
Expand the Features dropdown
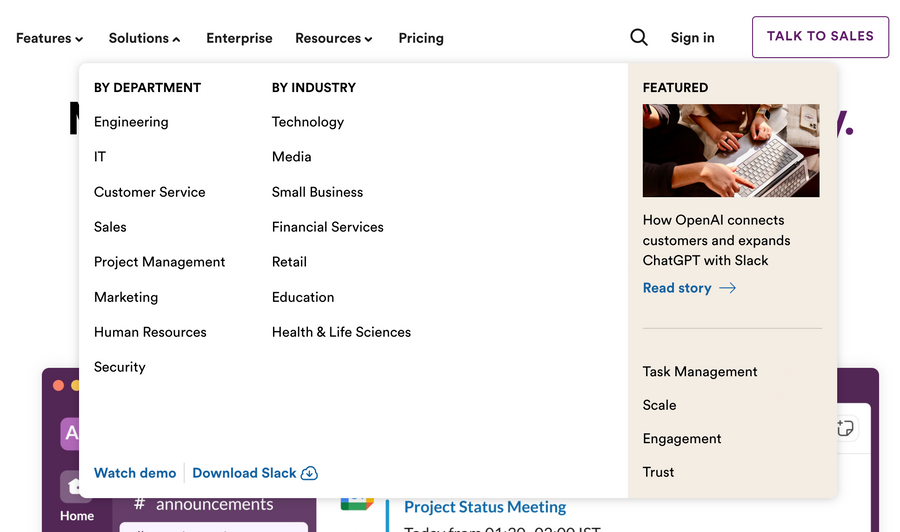49,38
